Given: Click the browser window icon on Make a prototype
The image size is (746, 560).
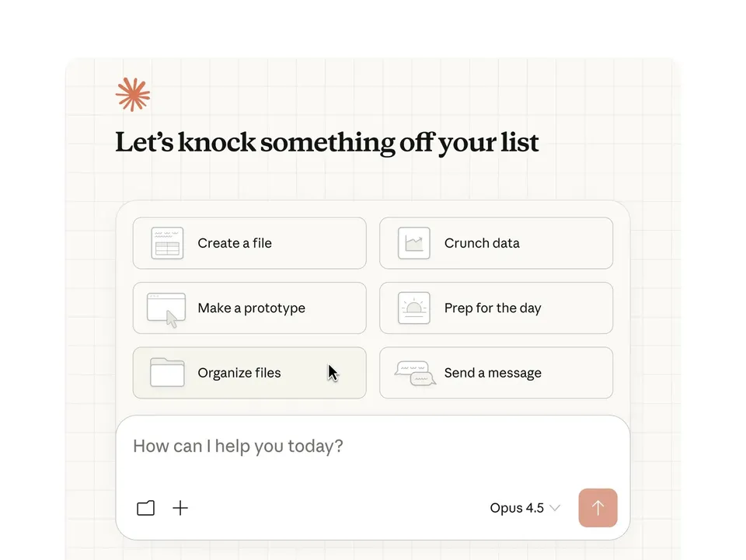Looking at the screenshot, I should pyautogui.click(x=166, y=308).
